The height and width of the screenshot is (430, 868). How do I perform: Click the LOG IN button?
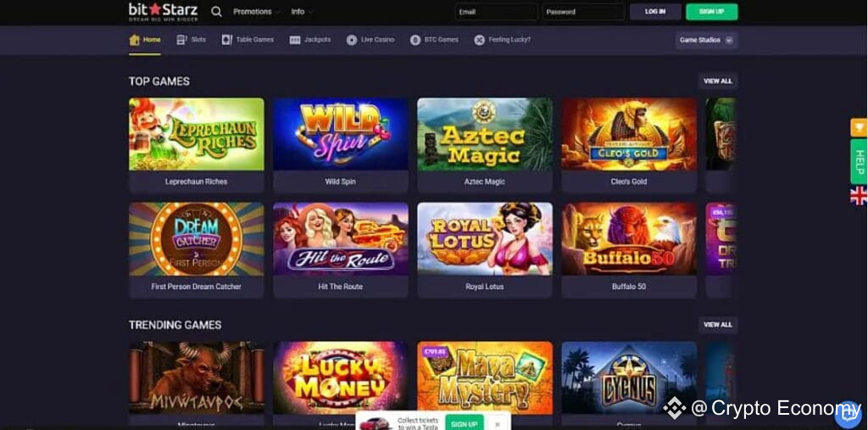[655, 12]
